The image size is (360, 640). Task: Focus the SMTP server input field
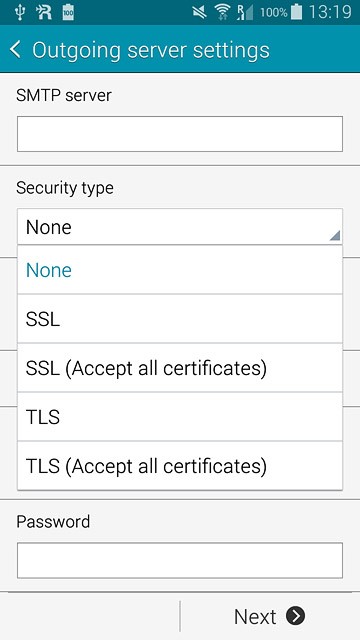point(180,134)
